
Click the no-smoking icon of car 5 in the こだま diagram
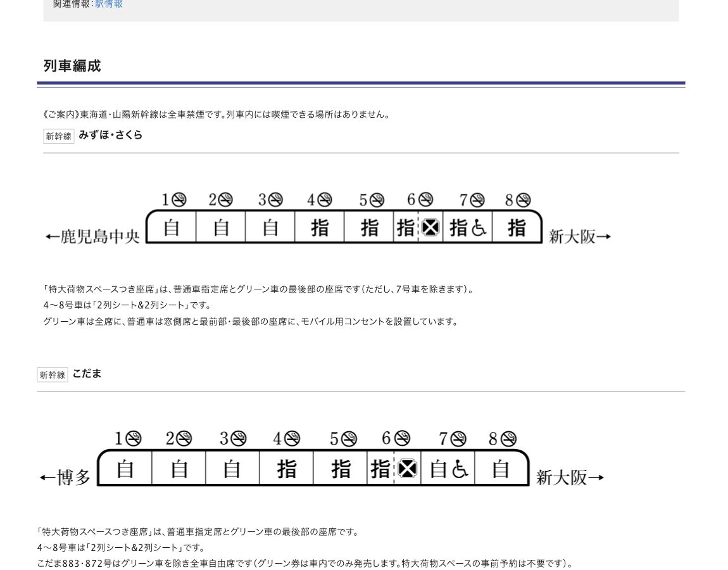(x=349, y=438)
